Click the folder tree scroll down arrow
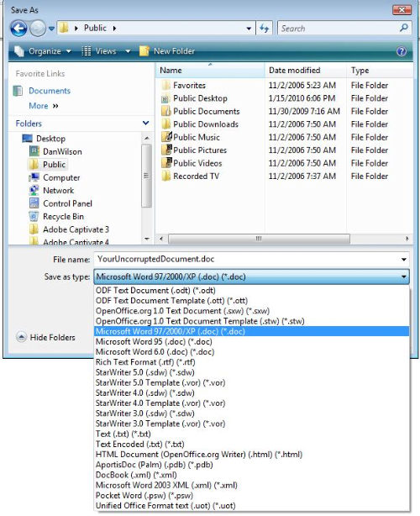Viewport: 420px width, 516px height. coord(147,239)
